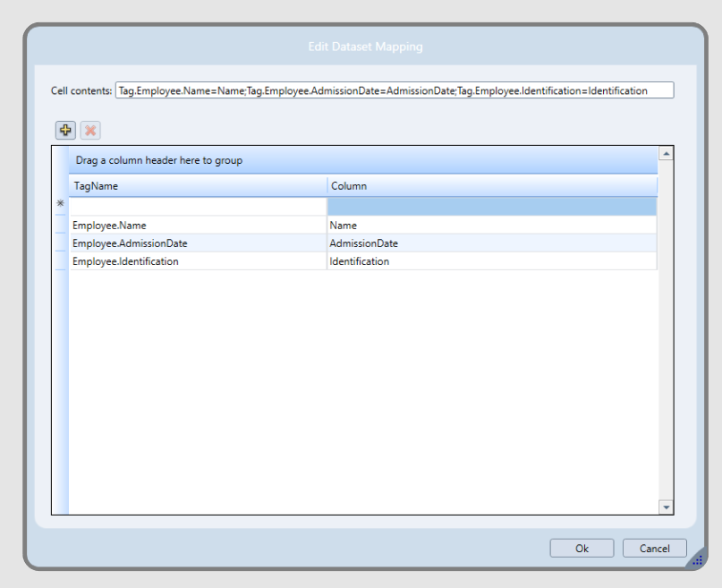Viewport: 722px width, 588px height.
Task: Select the Identification column value cell
Action: [491, 261]
